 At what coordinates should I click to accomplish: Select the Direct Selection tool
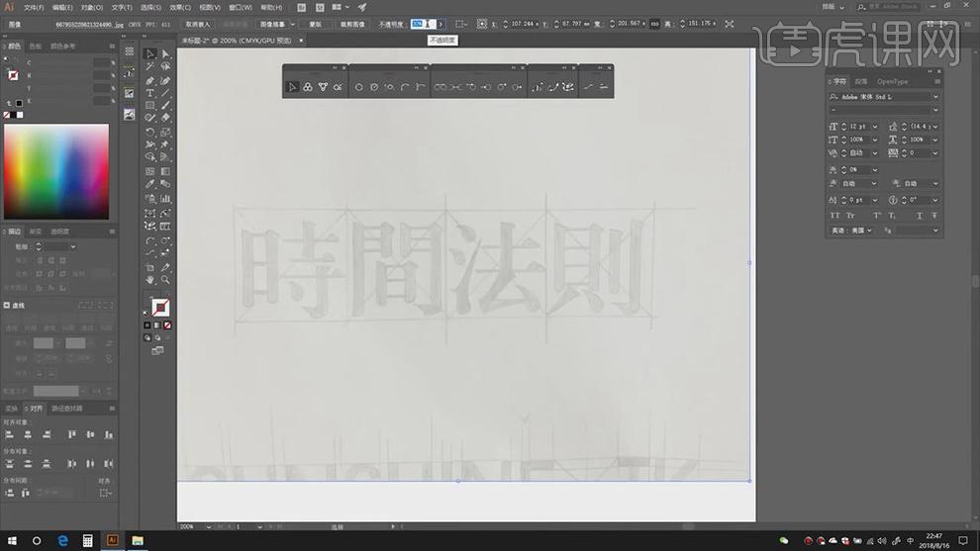(165, 53)
